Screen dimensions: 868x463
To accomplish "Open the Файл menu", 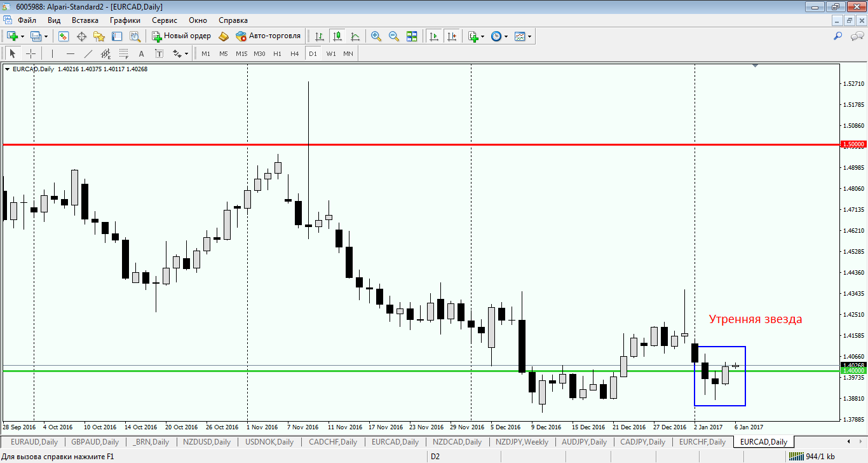I will click(x=27, y=20).
